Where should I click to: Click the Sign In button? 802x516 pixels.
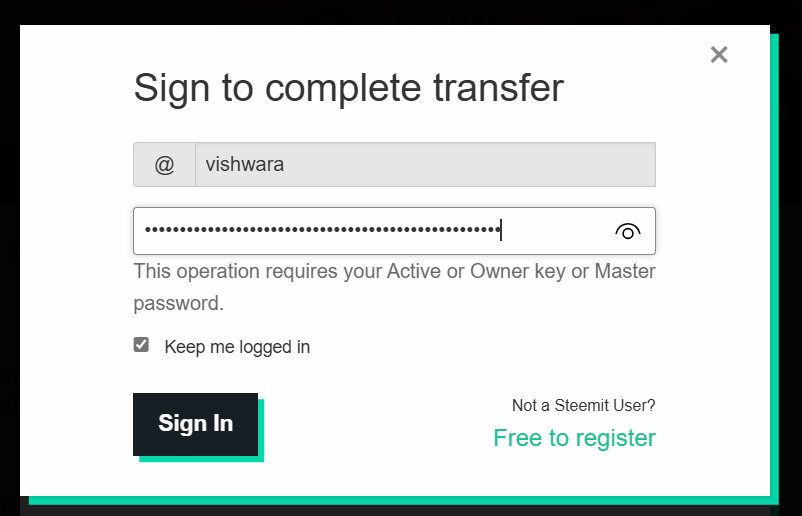[195, 424]
